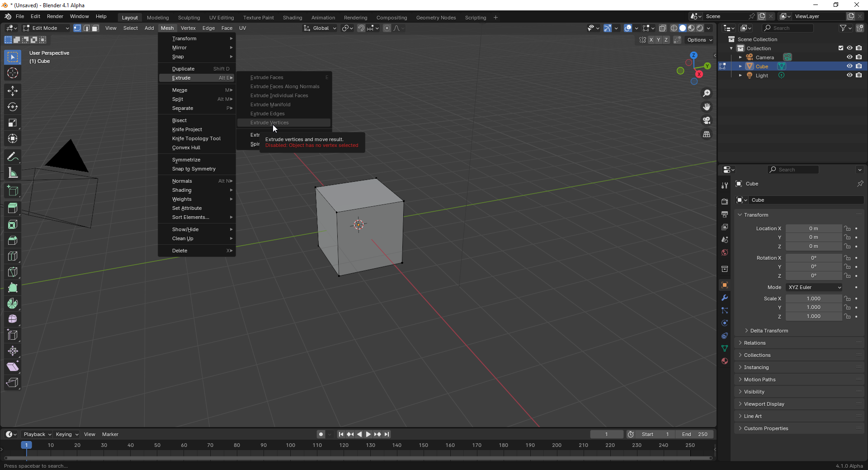The height and width of the screenshot is (470, 868).
Task: Enable edge select mode
Action: click(86, 28)
